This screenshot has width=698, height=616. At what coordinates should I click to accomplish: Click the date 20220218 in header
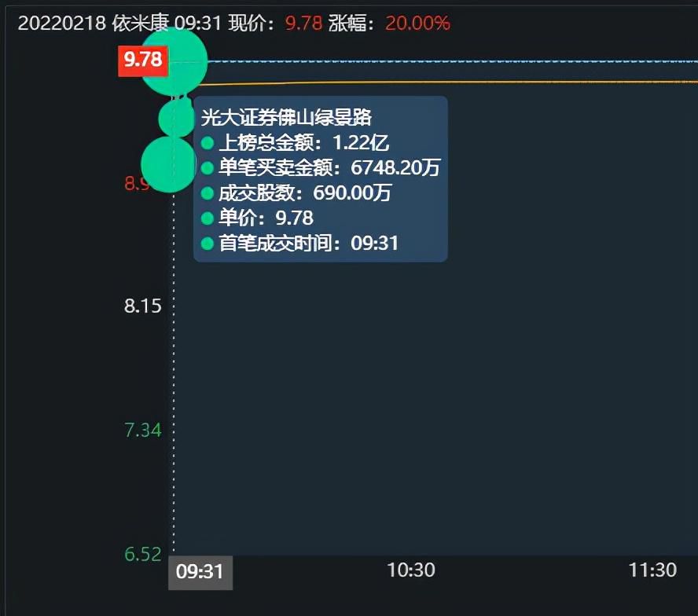click(61, 24)
